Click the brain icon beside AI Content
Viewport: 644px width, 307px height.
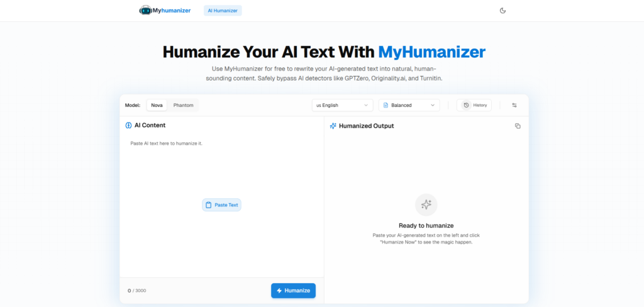click(x=128, y=125)
